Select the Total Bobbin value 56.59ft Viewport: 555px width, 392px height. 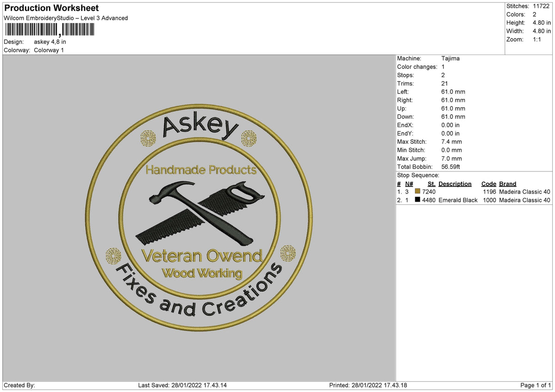click(x=451, y=167)
